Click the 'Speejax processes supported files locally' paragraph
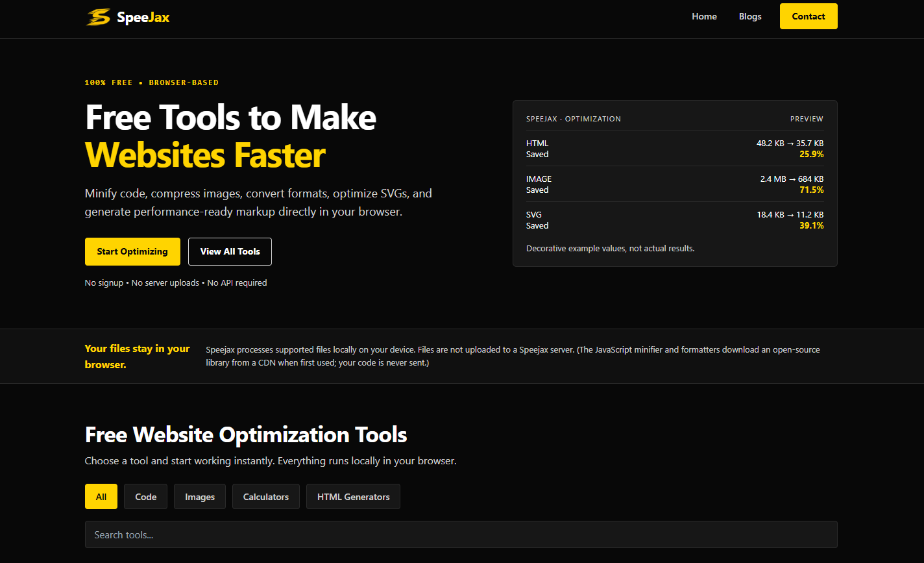This screenshot has width=924, height=563. point(513,356)
